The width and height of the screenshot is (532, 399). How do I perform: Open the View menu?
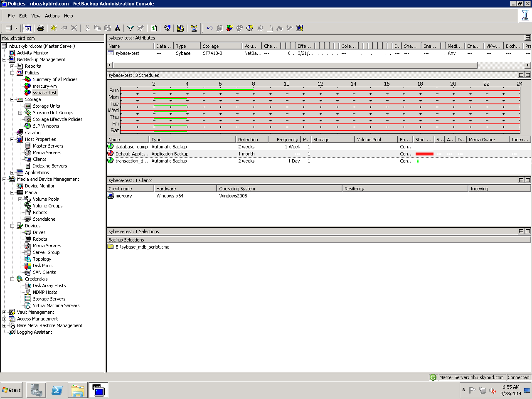point(36,16)
